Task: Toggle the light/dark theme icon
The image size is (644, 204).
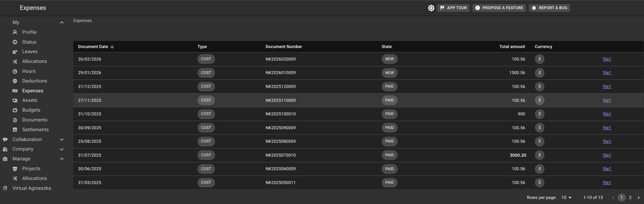Action: [x=431, y=8]
